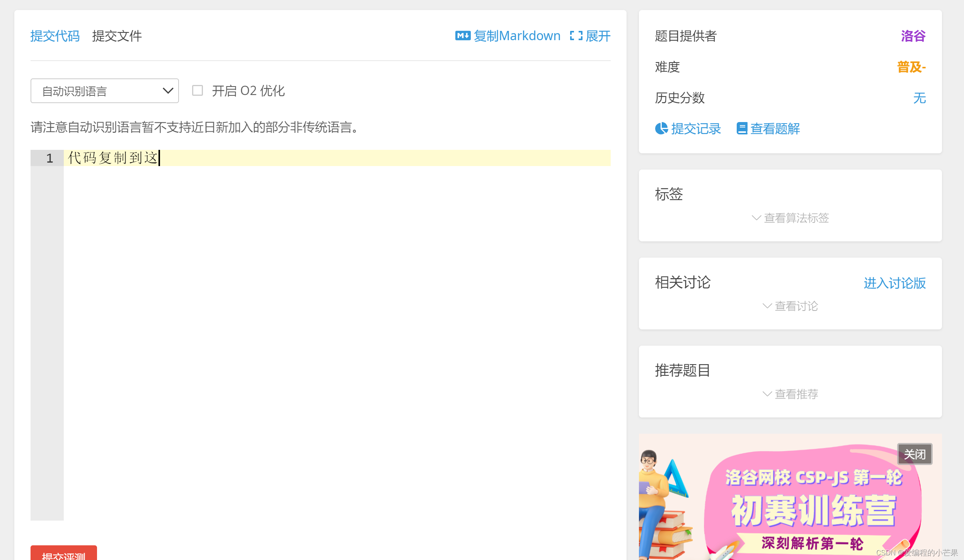Click the book icon for 查看题解

click(742, 128)
